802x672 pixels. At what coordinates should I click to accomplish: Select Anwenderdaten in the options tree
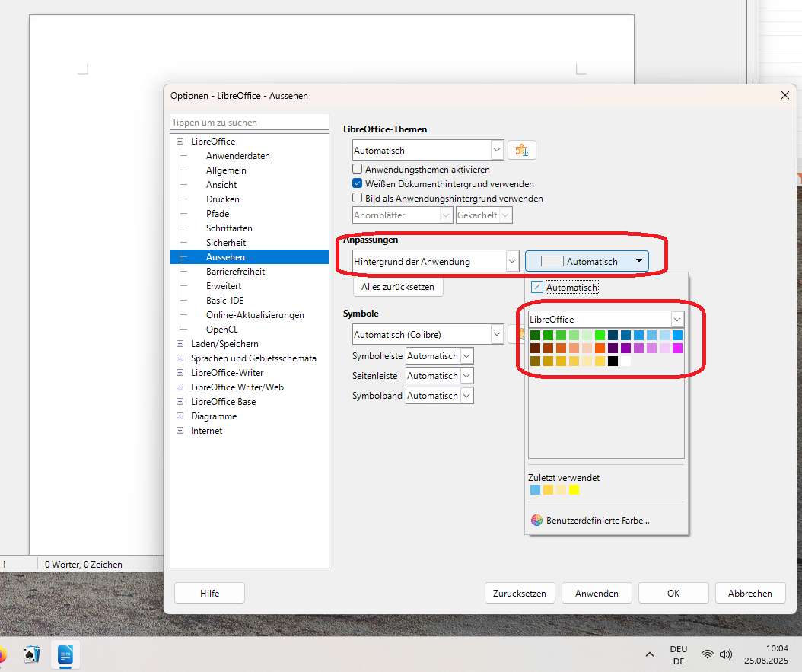[238, 156]
